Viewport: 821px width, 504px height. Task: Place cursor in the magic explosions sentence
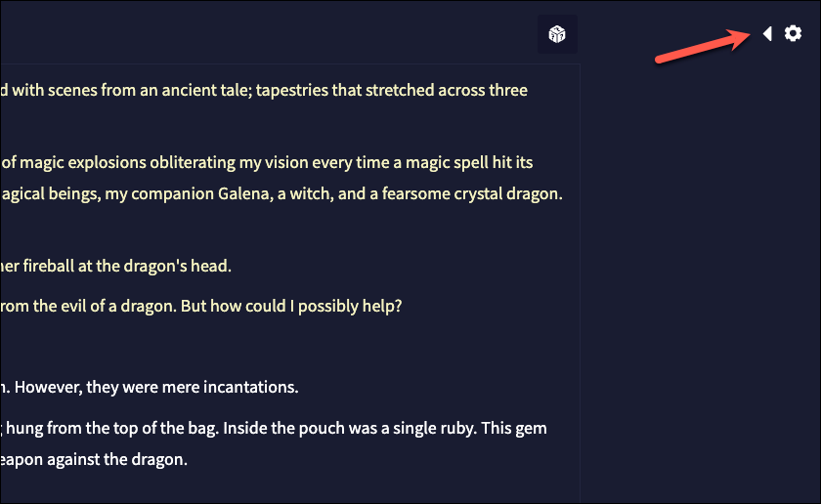[267, 162]
